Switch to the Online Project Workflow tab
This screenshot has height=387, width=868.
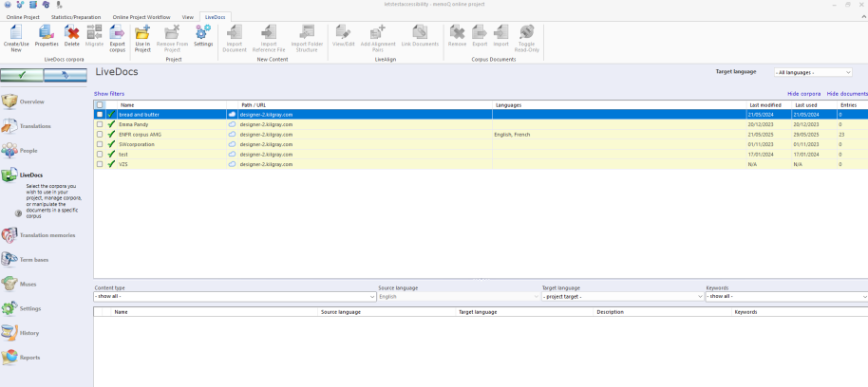pos(142,17)
